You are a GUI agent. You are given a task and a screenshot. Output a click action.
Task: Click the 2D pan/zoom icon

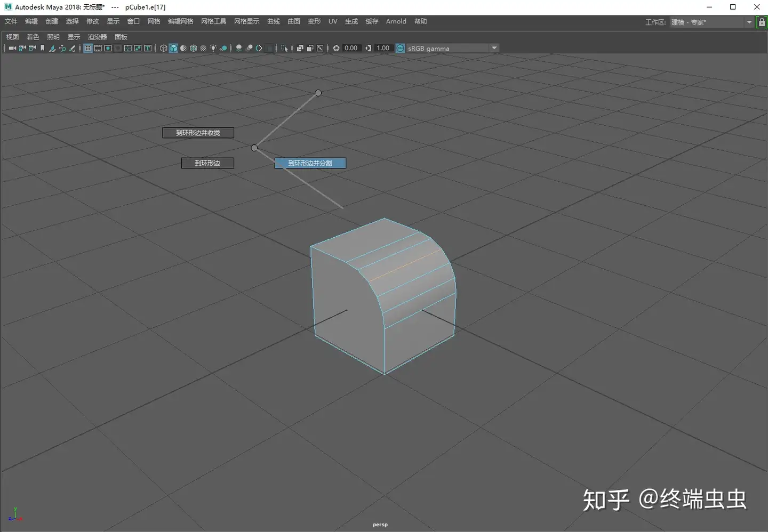point(62,48)
